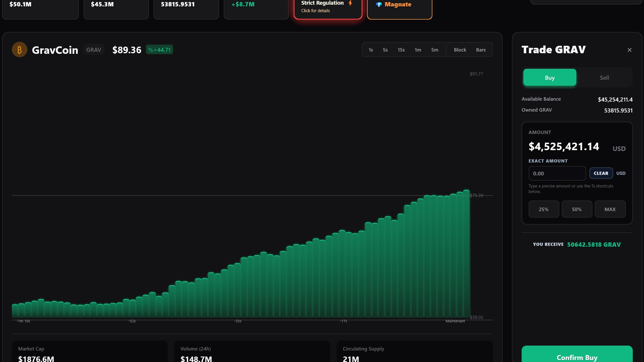Image resolution: width=644 pixels, height=362 pixels.
Task: Open Strict Regulation event details
Action: coord(315,11)
